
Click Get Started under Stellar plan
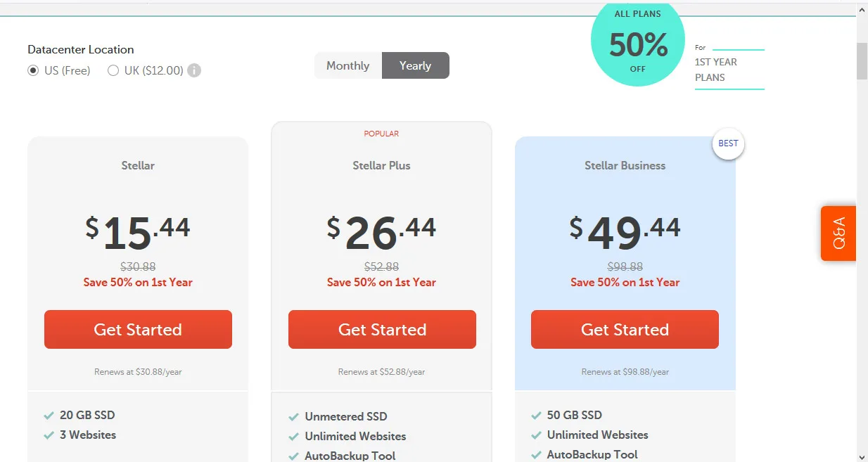pyautogui.click(x=138, y=329)
